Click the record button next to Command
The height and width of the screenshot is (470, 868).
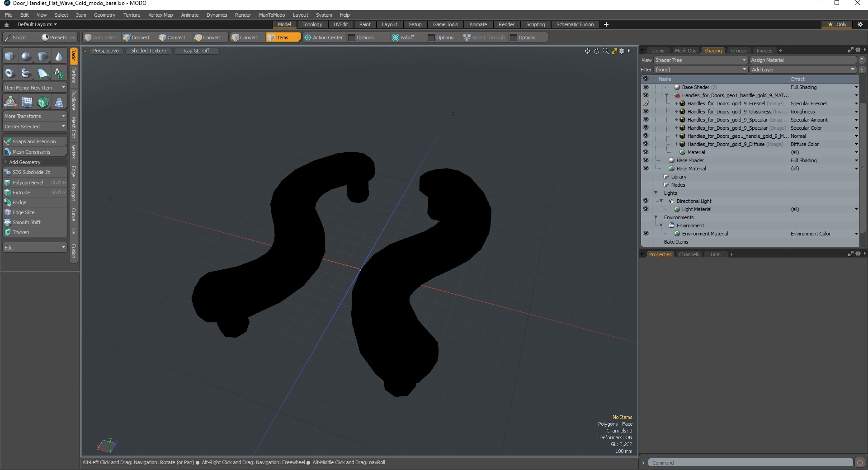coord(860,462)
